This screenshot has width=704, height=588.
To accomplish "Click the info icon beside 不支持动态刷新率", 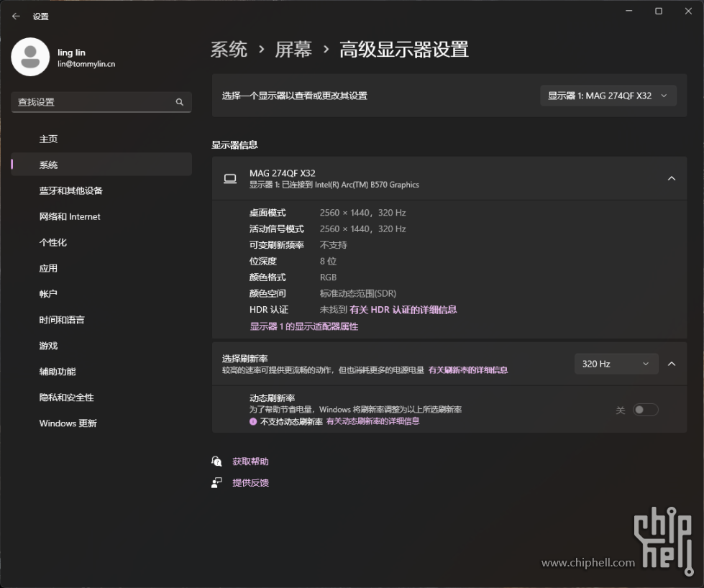I will 253,421.
